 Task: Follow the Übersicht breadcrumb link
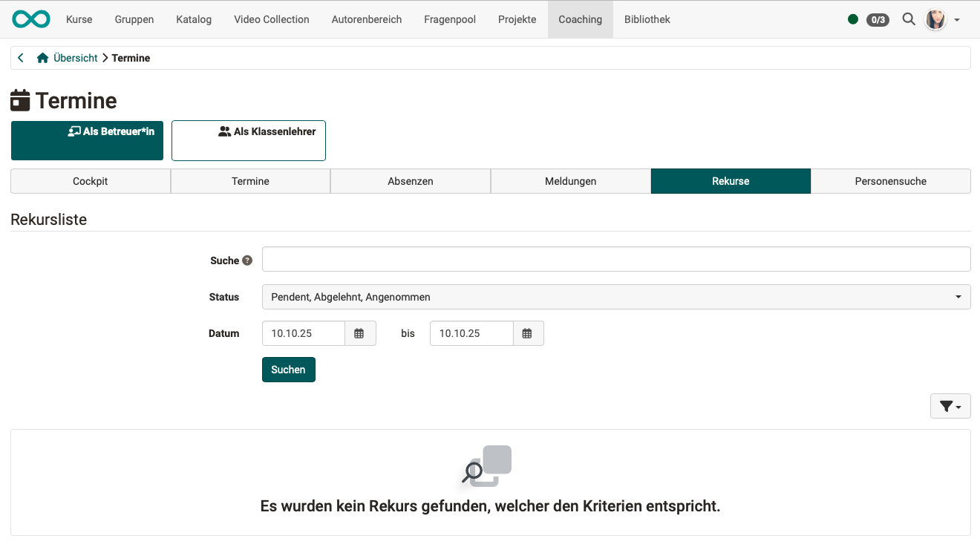tap(76, 57)
